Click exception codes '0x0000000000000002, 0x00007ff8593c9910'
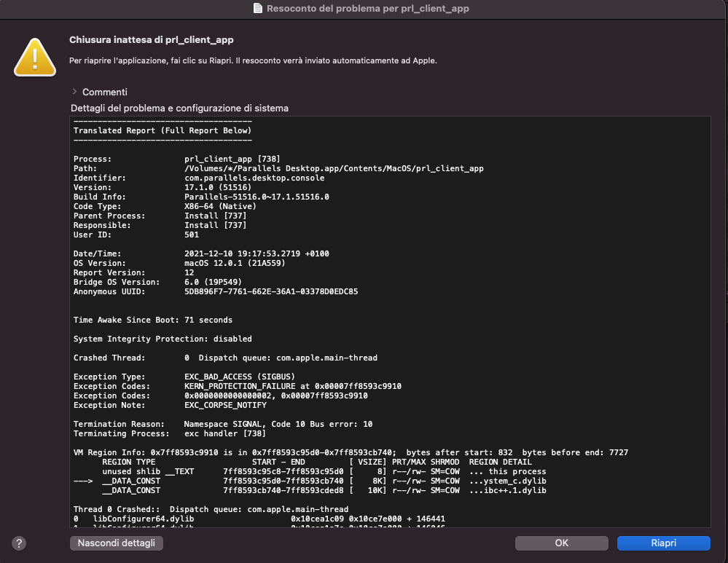728x563 pixels. tap(275, 395)
